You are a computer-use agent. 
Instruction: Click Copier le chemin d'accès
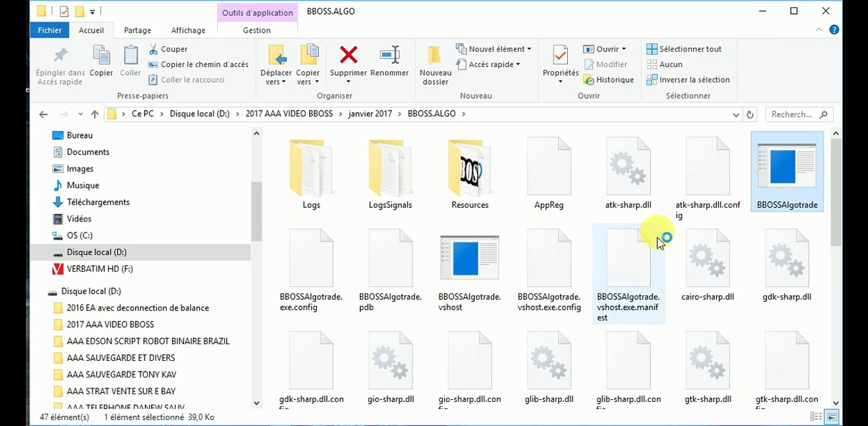[x=198, y=64]
